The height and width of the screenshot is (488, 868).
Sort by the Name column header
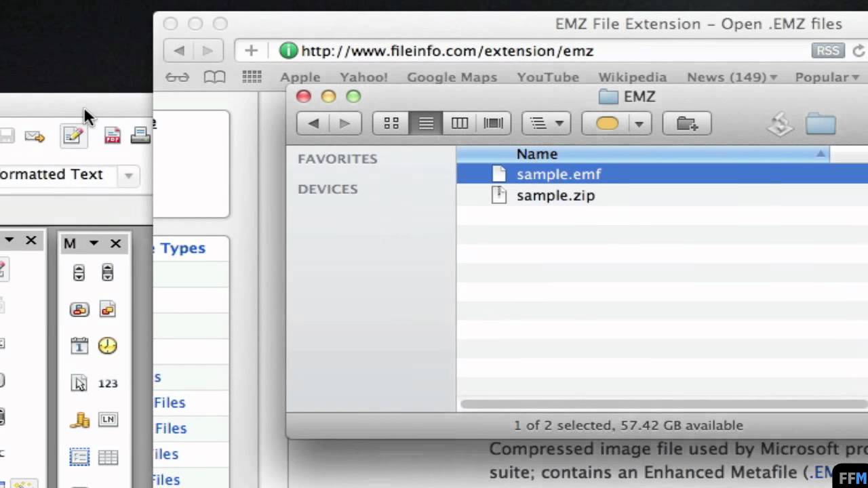[643, 155]
